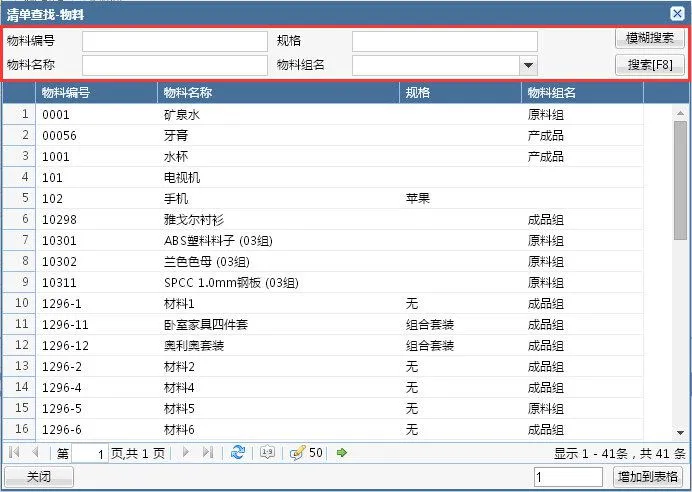The height and width of the screenshot is (492, 692).
Task: Select row 水杯
Action: coord(323,157)
